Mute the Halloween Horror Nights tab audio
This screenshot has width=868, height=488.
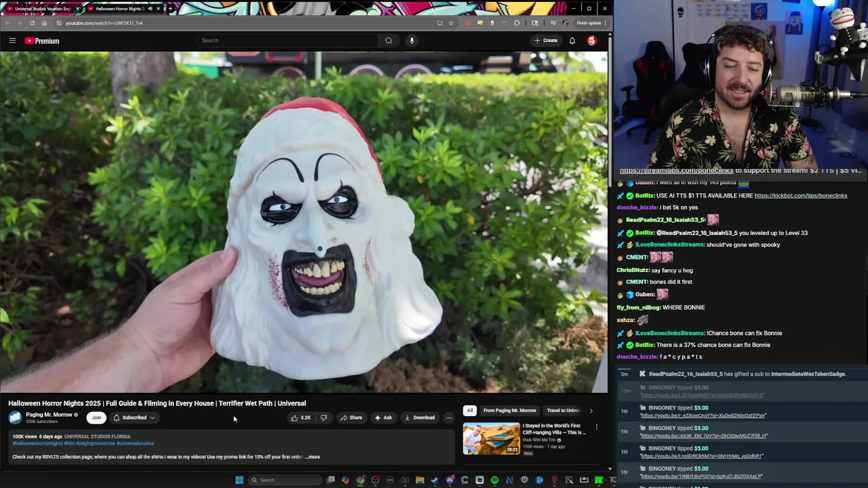point(150,9)
